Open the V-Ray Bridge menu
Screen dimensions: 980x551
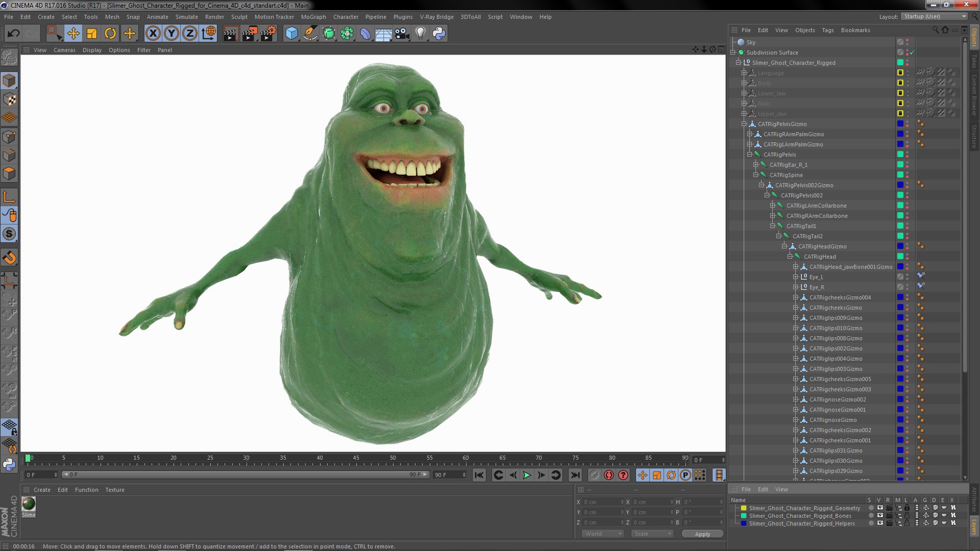[436, 17]
